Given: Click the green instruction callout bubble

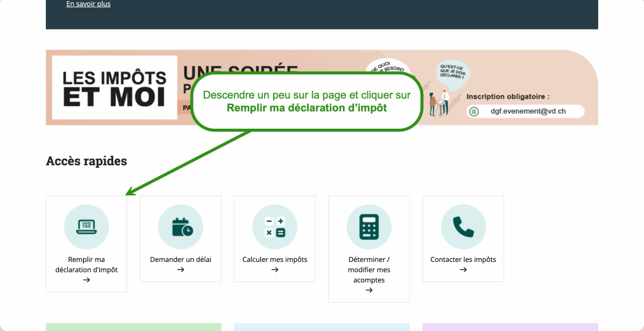Looking at the screenshot, I should (x=306, y=101).
